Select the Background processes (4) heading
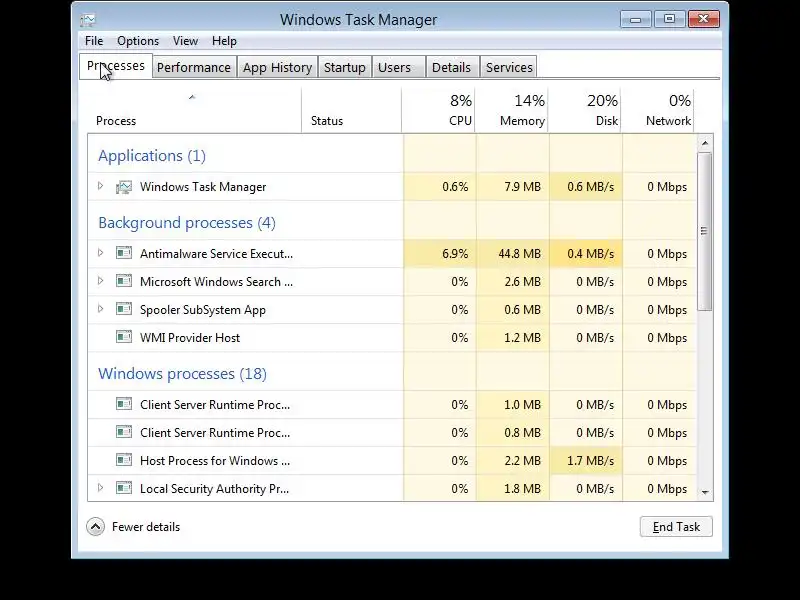Screen dimensions: 800x600 (187, 223)
